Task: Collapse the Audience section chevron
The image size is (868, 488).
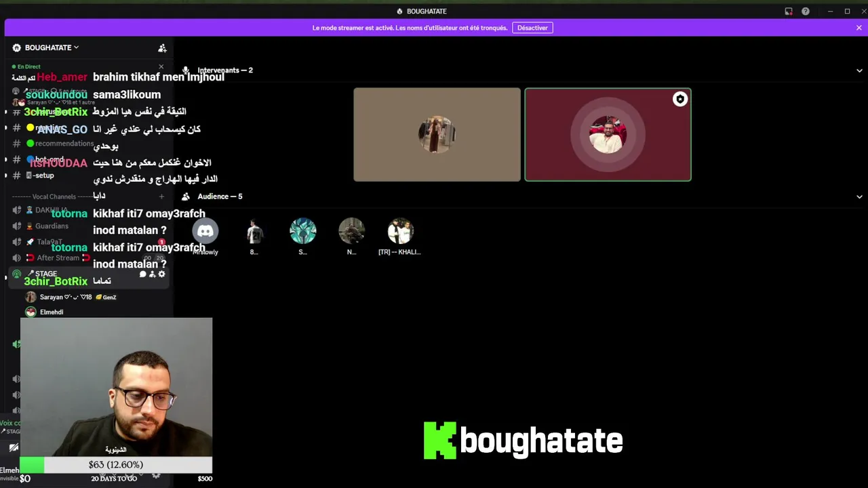Action: pos(859,197)
